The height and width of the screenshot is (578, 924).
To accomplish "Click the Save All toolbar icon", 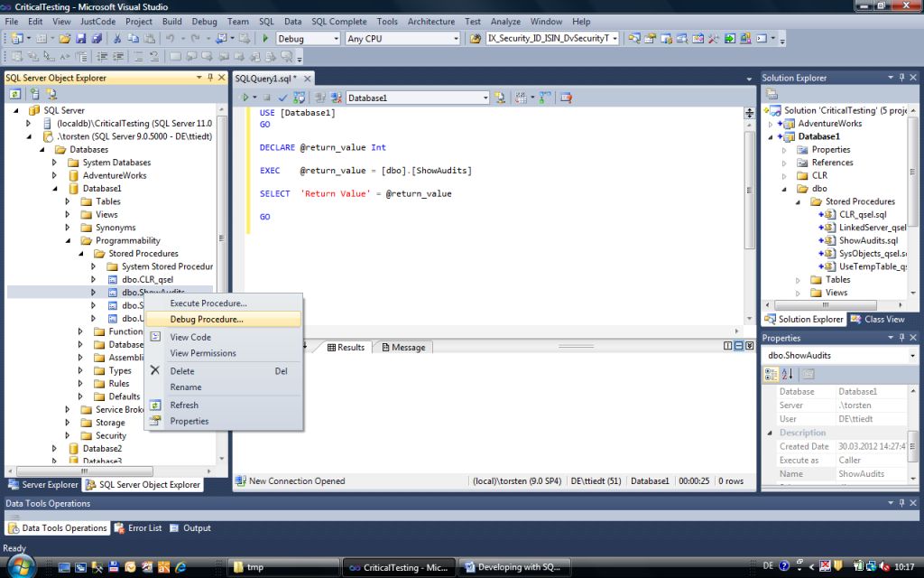I will (x=97, y=38).
